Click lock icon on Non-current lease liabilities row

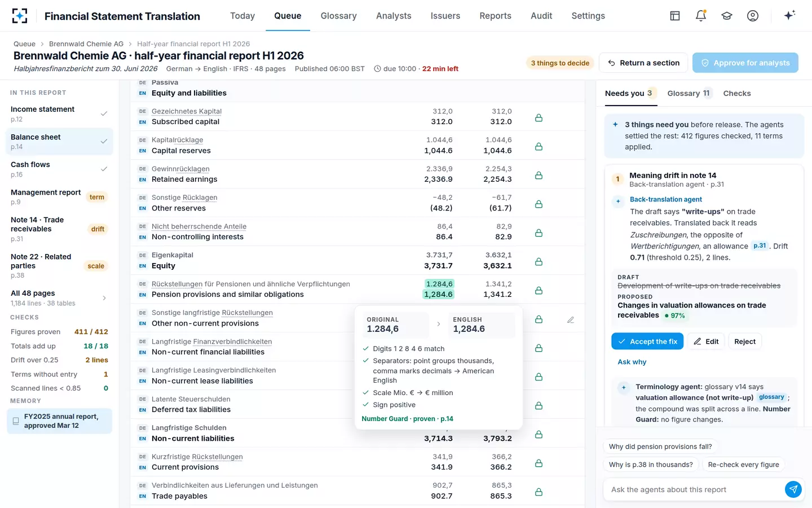539,376
